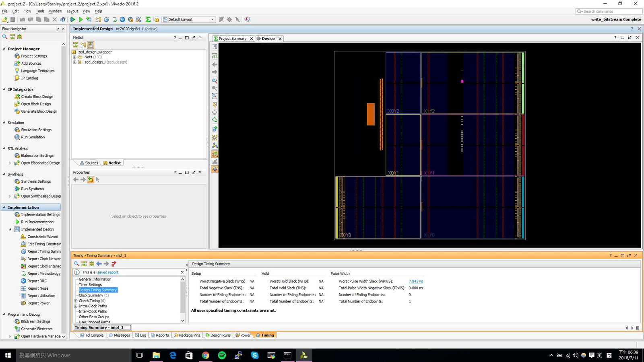Click the red rerun arrow in Timing panel
The image size is (644, 362).
point(114,264)
